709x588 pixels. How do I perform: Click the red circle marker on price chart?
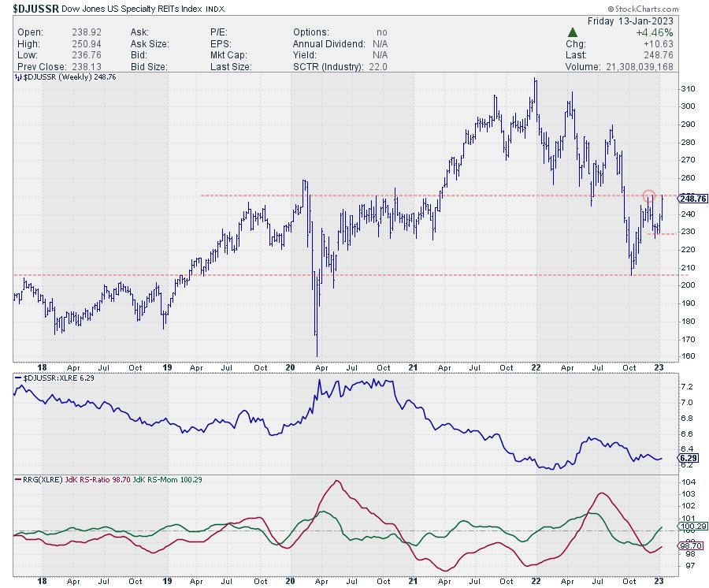point(648,195)
